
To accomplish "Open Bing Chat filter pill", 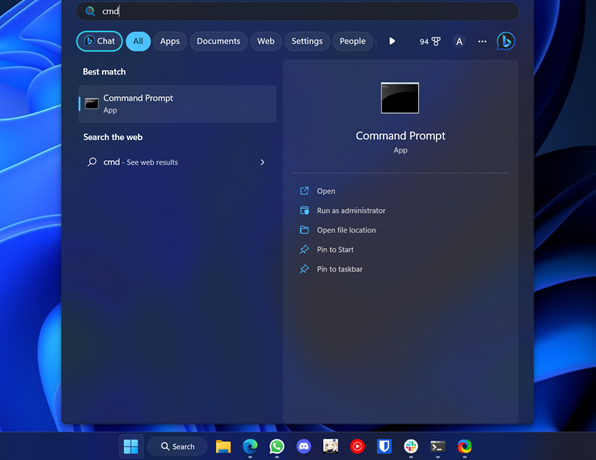I will [99, 41].
